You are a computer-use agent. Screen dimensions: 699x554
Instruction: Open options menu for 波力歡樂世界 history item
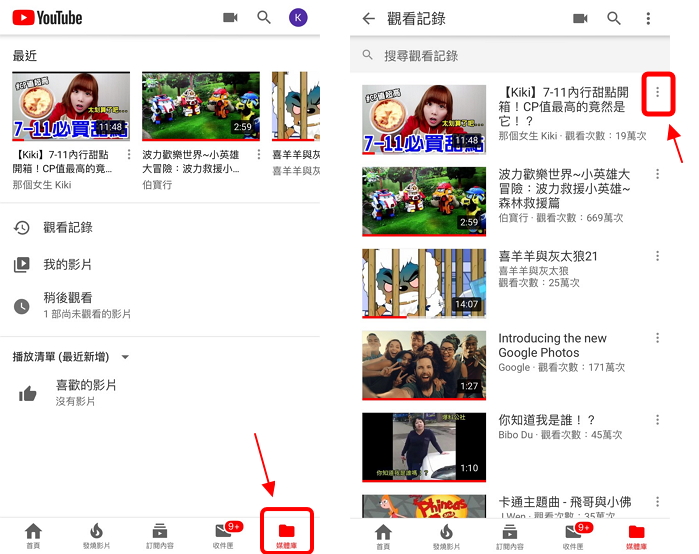658,174
